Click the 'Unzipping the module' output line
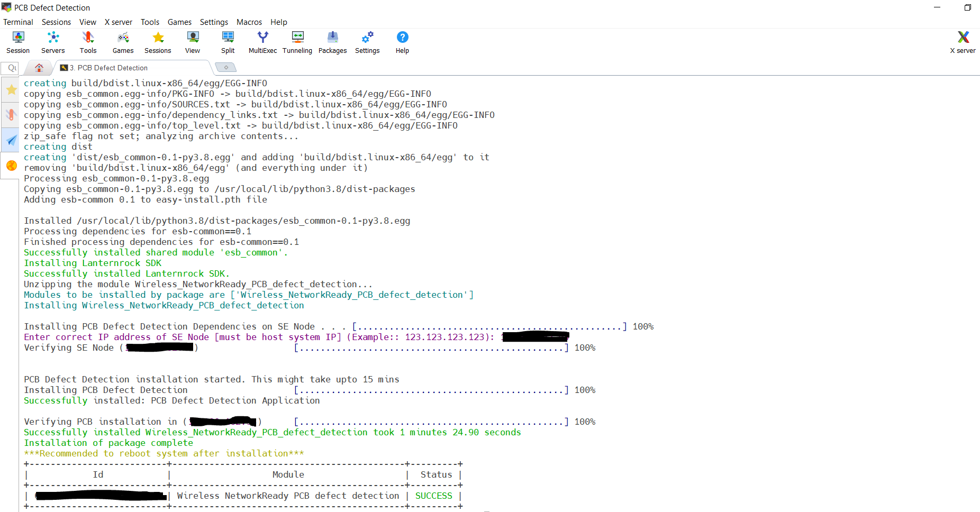Viewport: 980px width, 512px height. [198, 284]
